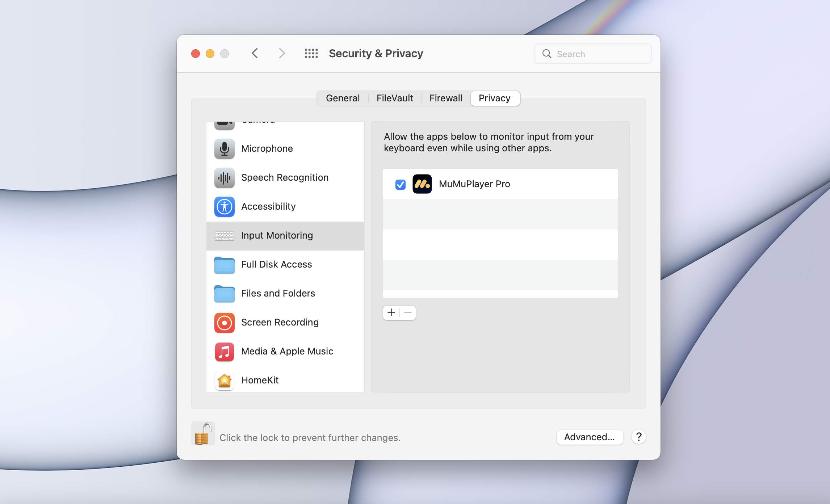The width and height of the screenshot is (830, 504).
Task: Click the Microphone privacy icon
Action: coord(224,148)
